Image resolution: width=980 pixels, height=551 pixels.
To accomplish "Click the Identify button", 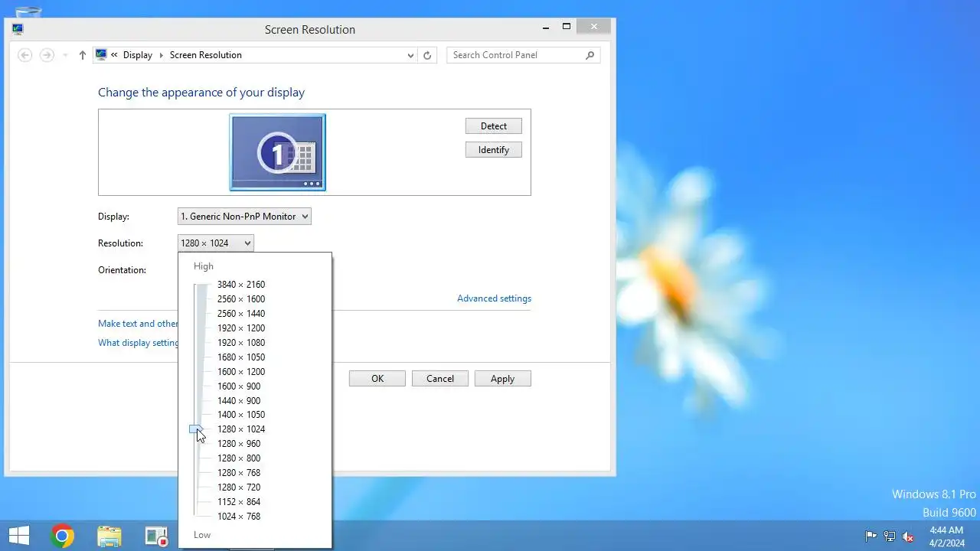I will click(493, 150).
